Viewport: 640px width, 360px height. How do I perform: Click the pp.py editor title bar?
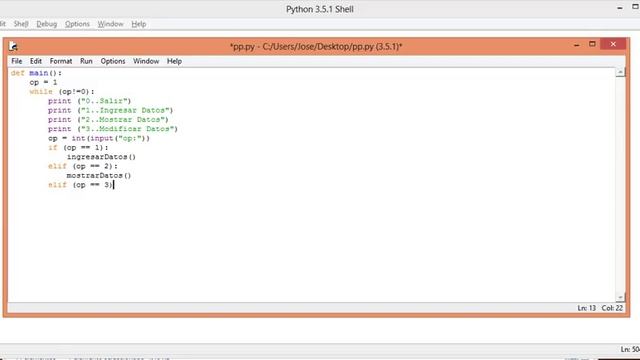coord(316,47)
